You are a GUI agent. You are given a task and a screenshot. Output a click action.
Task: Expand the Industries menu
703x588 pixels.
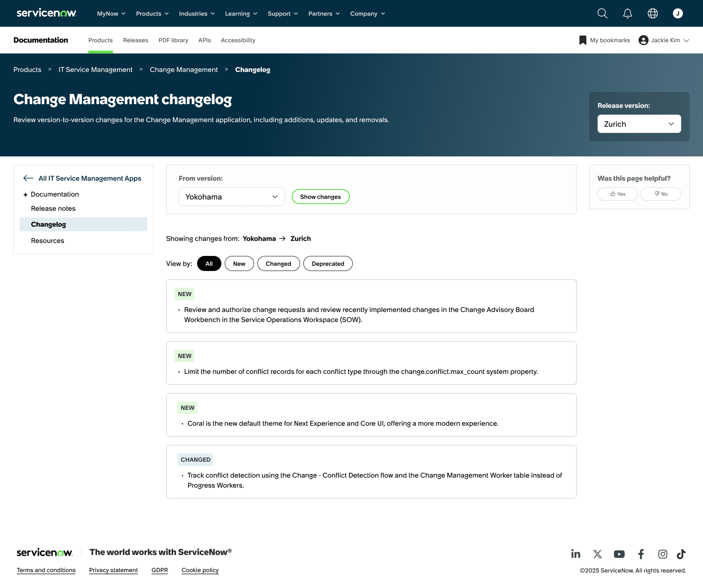point(197,13)
